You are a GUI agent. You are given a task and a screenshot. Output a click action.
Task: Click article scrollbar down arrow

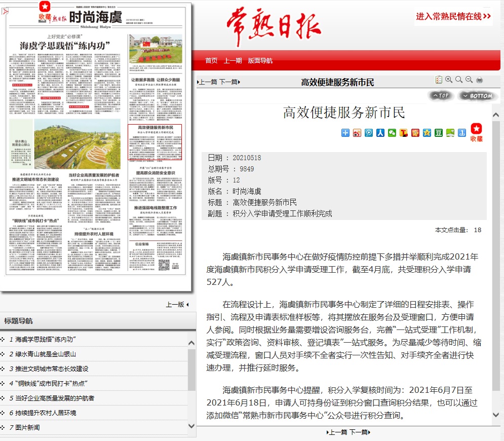point(496,415)
